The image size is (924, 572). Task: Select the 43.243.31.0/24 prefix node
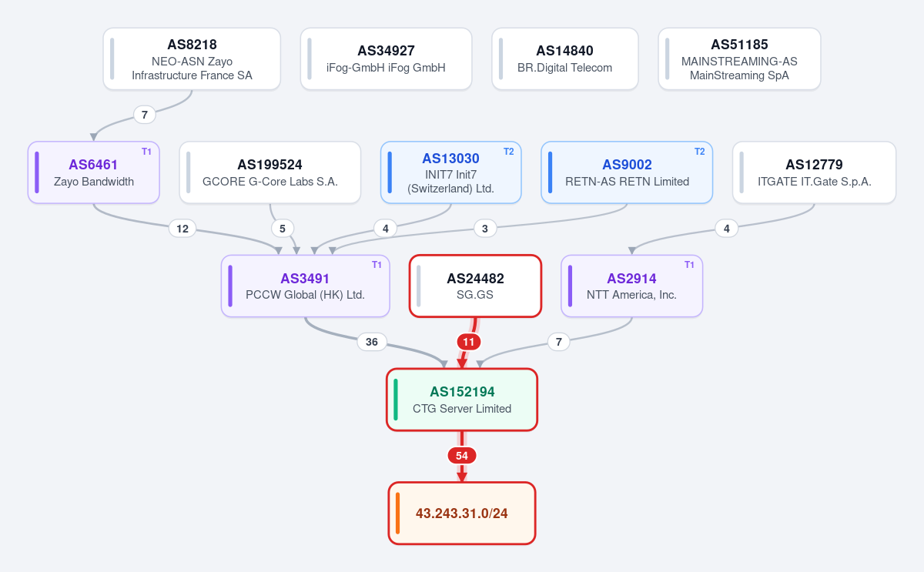[x=462, y=513]
